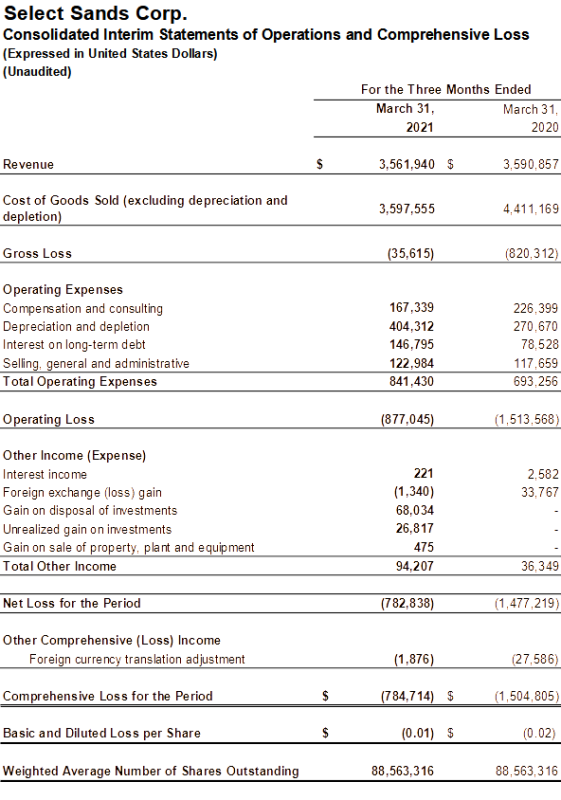Select compensation value 226,399

tap(536, 308)
